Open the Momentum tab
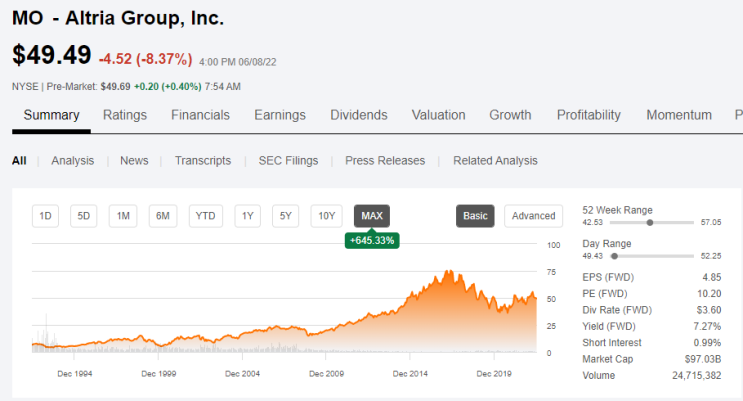The width and height of the screenshot is (743, 401). coord(679,115)
